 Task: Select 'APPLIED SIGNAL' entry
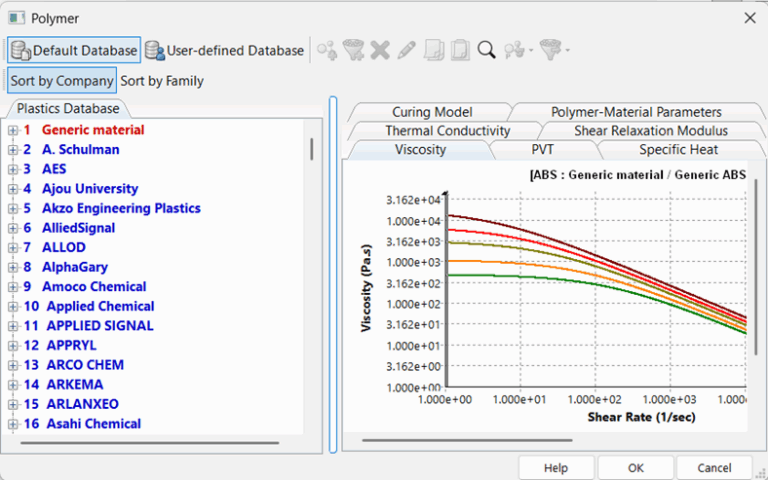tap(100, 326)
